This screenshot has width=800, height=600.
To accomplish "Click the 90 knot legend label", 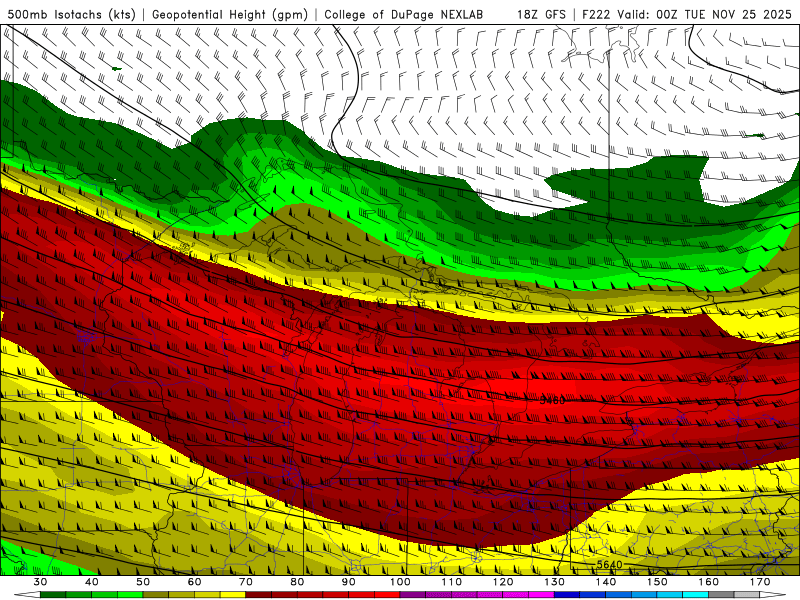I will [x=349, y=582].
